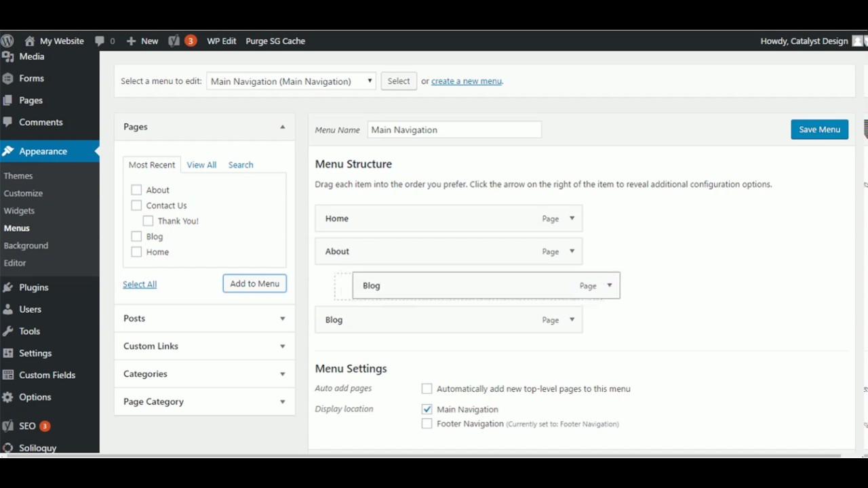Click the Yoast SEO icon in admin bar

click(174, 41)
